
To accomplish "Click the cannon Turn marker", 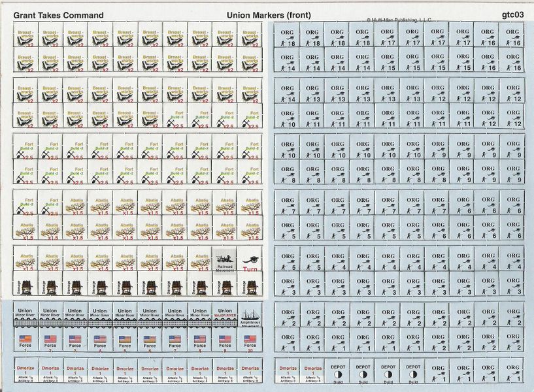I will click(x=250, y=259).
